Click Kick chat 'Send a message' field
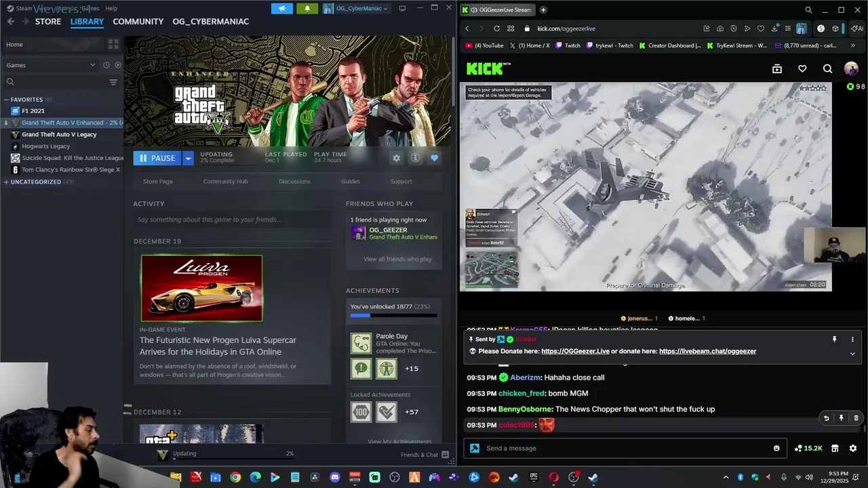 (x=624, y=448)
